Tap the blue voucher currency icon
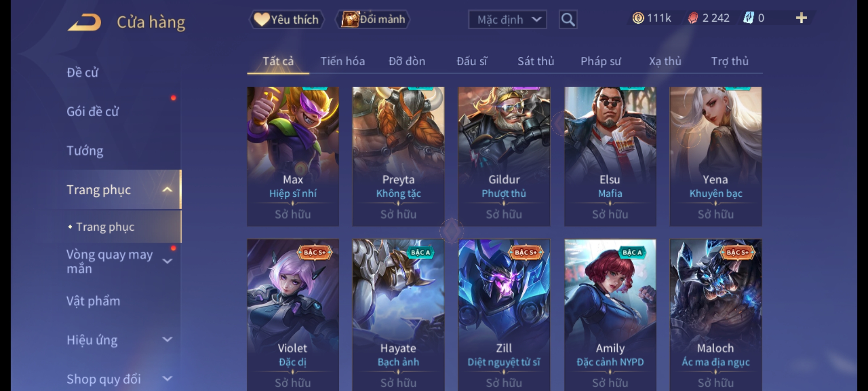 tap(748, 18)
